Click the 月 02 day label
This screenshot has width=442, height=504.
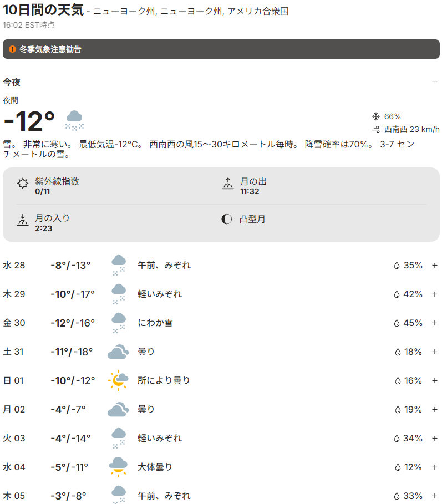(14, 409)
